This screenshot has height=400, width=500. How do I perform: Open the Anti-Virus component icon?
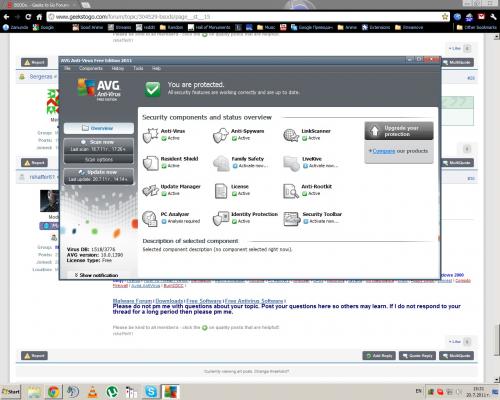tap(150, 135)
